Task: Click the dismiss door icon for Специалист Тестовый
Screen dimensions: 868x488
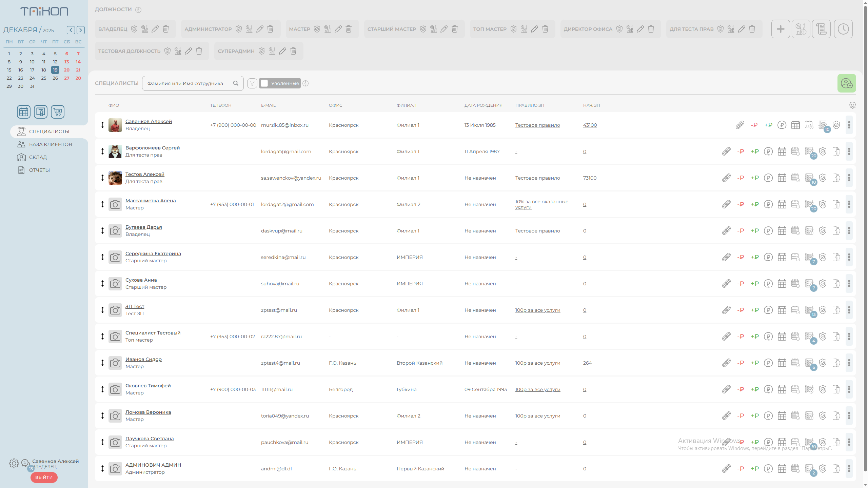Action: pyautogui.click(x=836, y=337)
